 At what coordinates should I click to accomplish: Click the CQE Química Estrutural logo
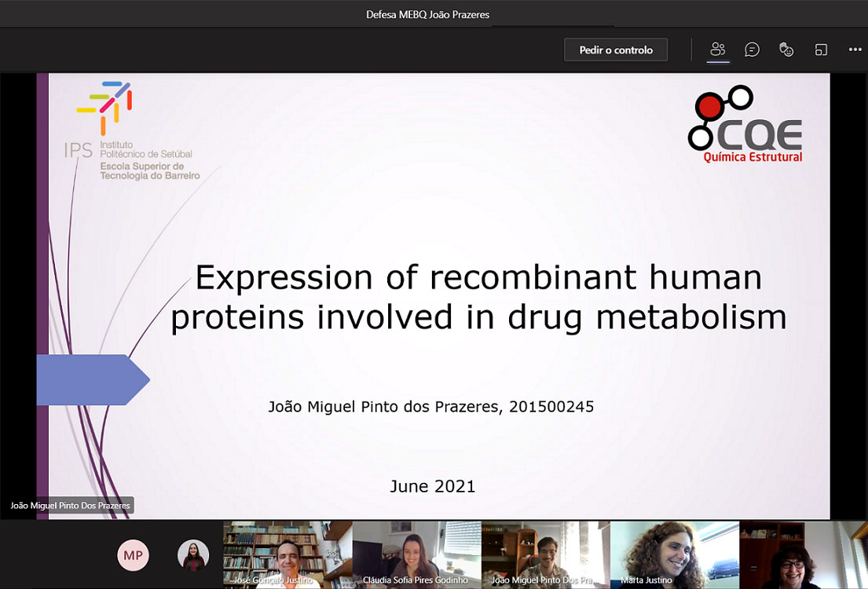tap(745, 124)
